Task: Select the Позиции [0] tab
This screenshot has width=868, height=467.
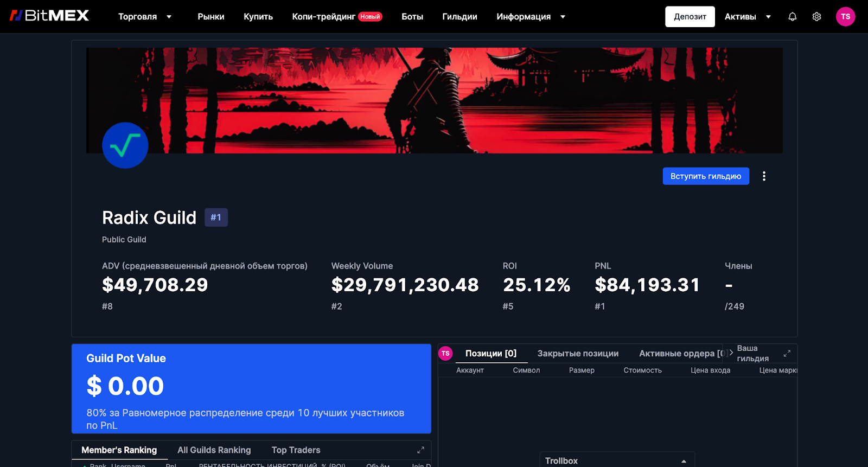Action: pyautogui.click(x=491, y=354)
